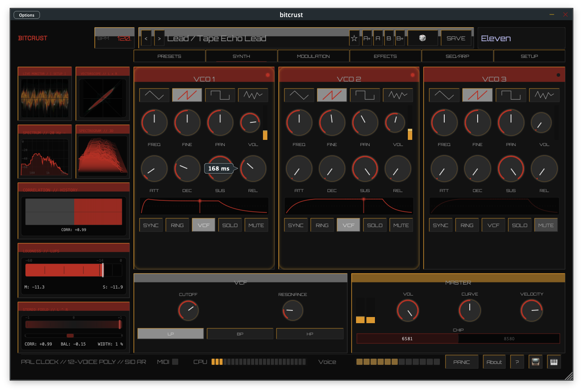Open the virtual keyboard via piano icon
The width and height of the screenshot is (583, 392).
click(x=554, y=362)
